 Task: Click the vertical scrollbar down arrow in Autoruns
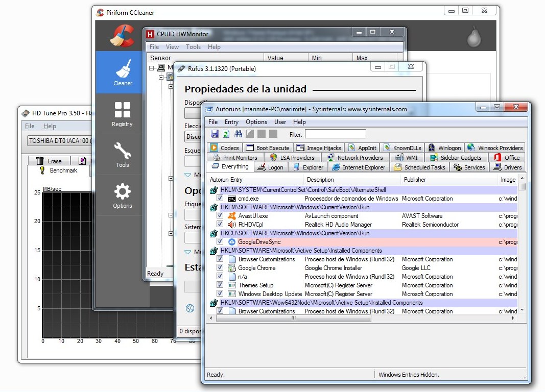click(x=522, y=310)
